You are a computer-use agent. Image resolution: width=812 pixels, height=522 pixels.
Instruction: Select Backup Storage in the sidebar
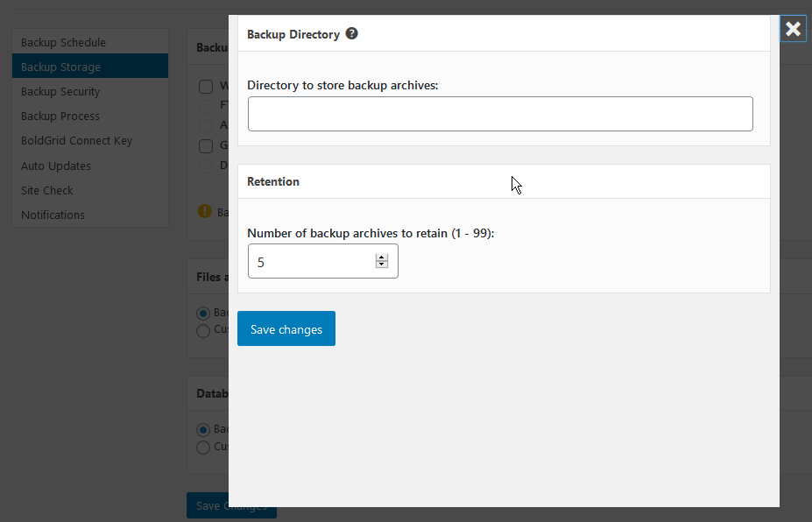click(60, 67)
